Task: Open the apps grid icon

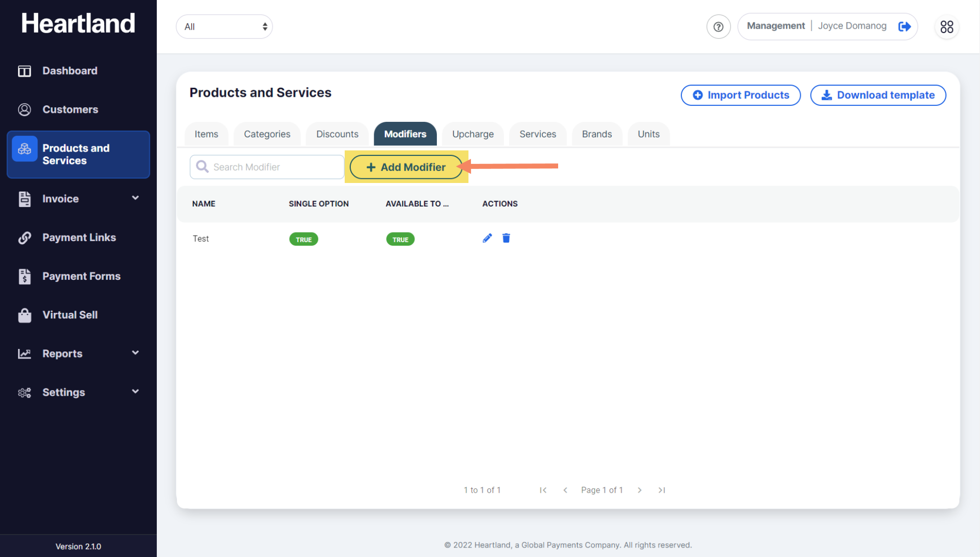Action: (946, 27)
